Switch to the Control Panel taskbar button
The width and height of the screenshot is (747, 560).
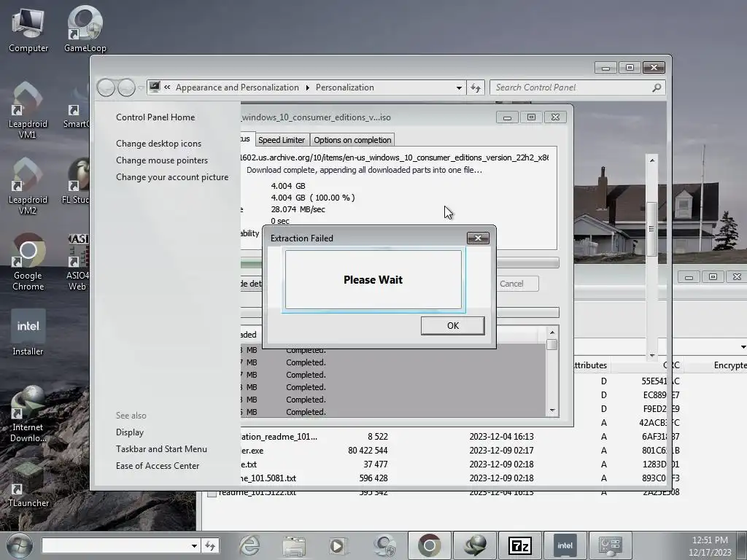610,545
